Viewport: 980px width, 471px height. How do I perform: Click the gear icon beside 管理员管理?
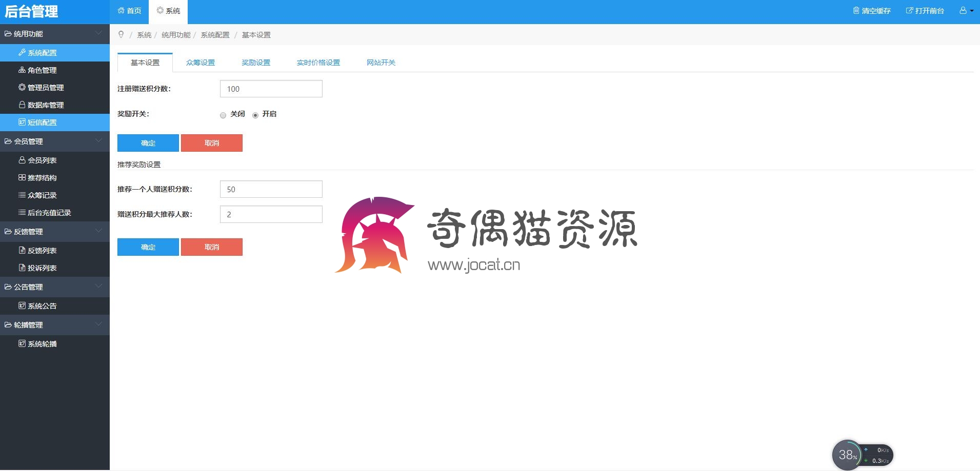[22, 88]
